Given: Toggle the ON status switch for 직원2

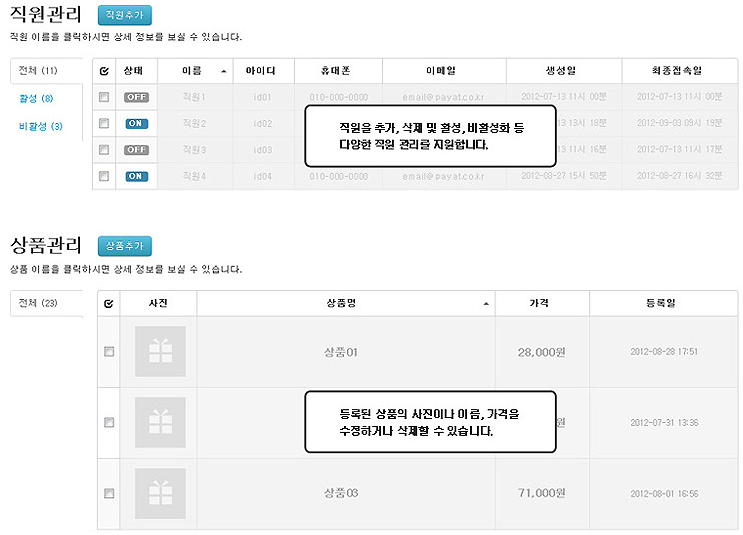Looking at the screenshot, I should point(136,123).
